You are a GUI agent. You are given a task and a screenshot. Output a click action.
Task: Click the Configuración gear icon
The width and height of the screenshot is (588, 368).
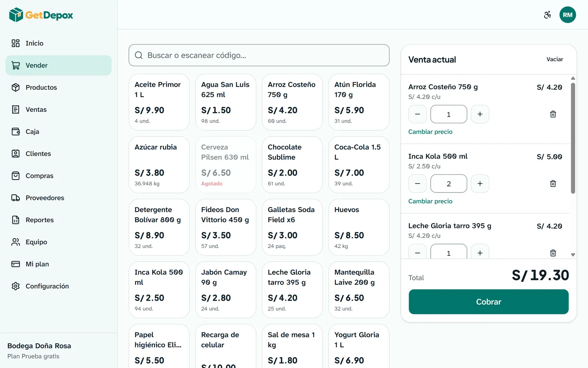pyautogui.click(x=15, y=286)
